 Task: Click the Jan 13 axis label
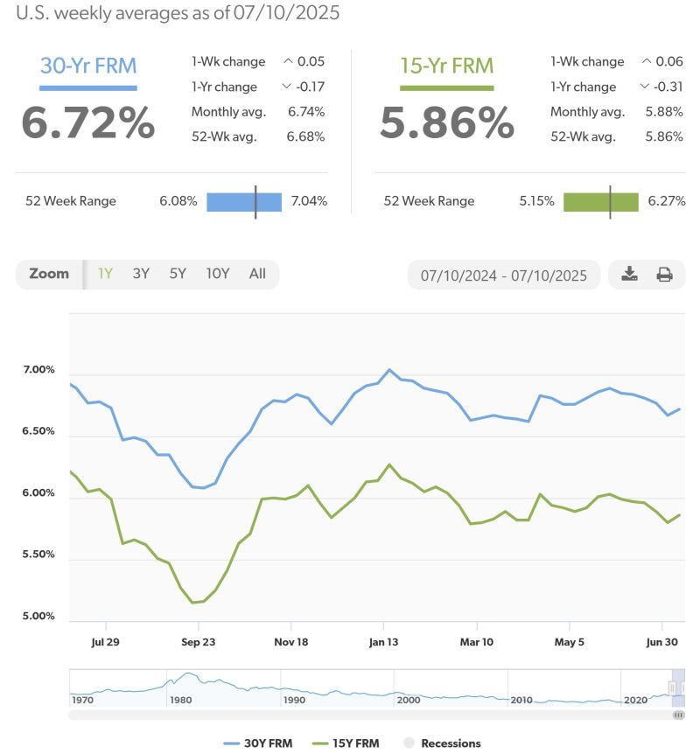(x=383, y=642)
